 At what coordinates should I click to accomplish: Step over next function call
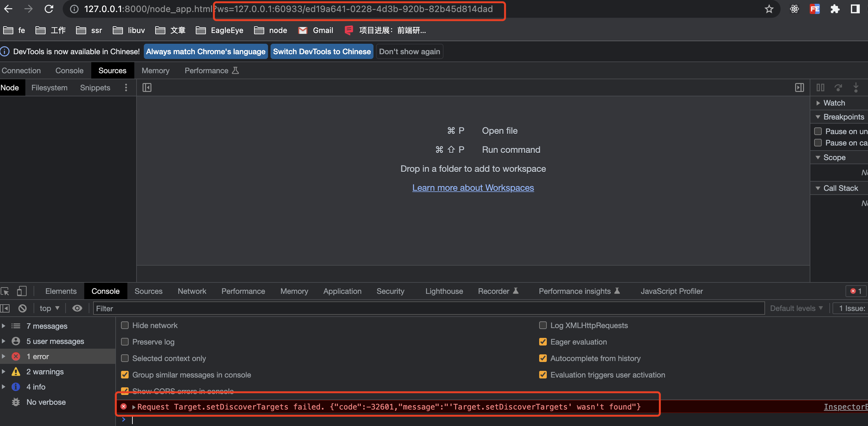(839, 87)
